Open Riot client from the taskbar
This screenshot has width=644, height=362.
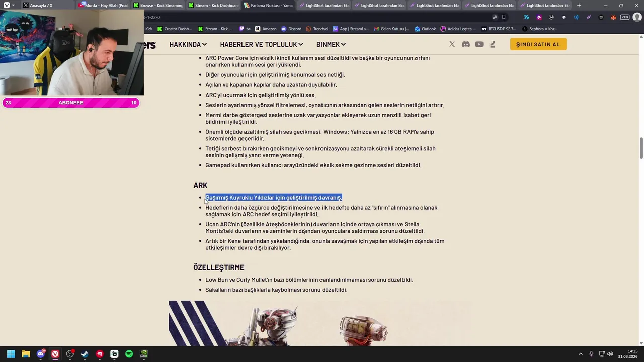[x=100, y=354]
